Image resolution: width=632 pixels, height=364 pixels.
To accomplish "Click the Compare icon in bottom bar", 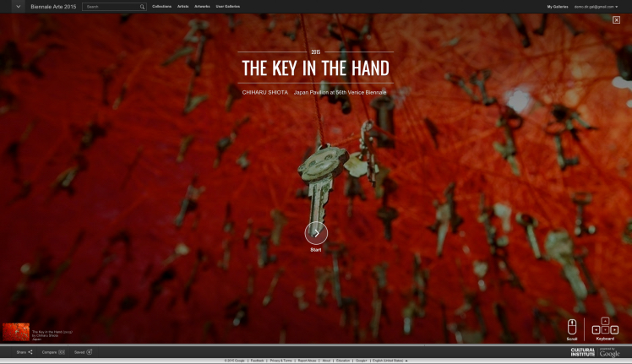I will click(x=62, y=351).
